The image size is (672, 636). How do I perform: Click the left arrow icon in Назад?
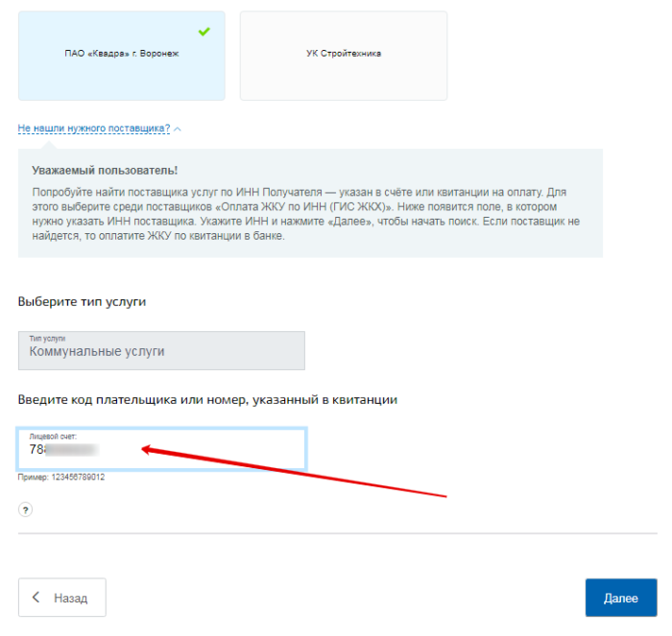pyautogui.click(x=36, y=597)
